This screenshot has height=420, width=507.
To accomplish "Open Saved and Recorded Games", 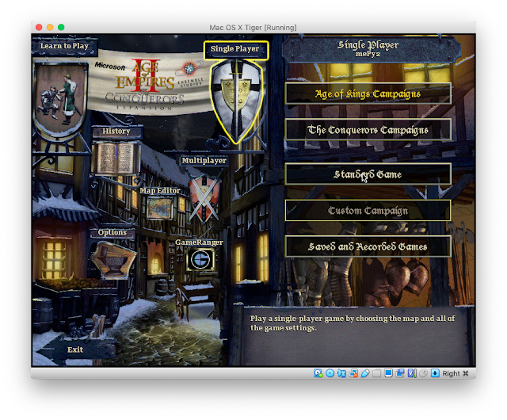I will (x=368, y=247).
